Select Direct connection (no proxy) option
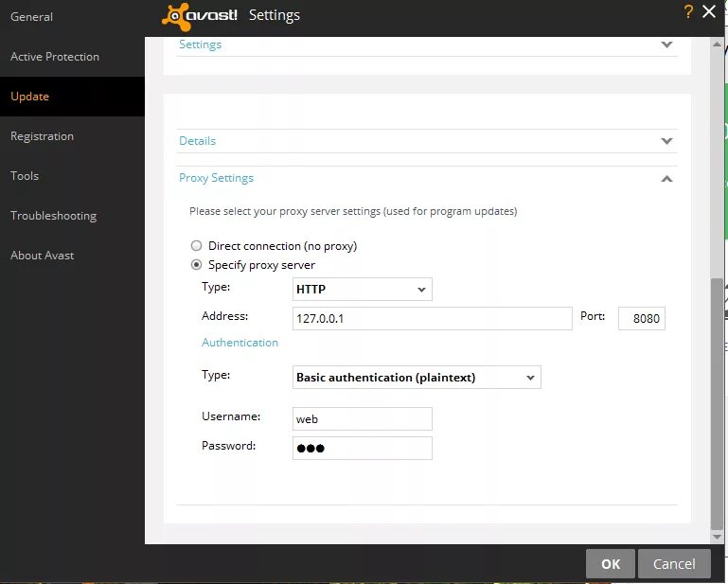Viewport: 728px width, 584px height. 196,245
